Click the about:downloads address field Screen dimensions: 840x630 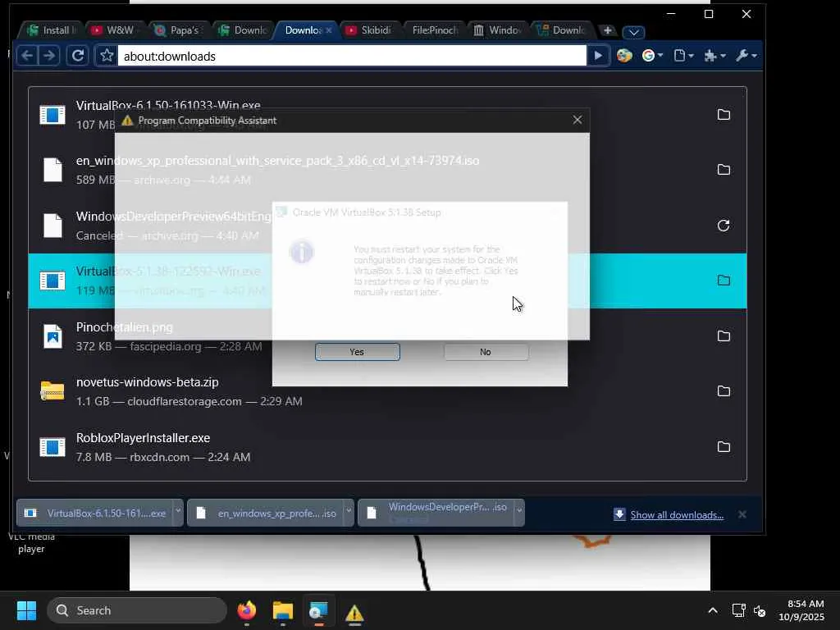click(x=352, y=56)
